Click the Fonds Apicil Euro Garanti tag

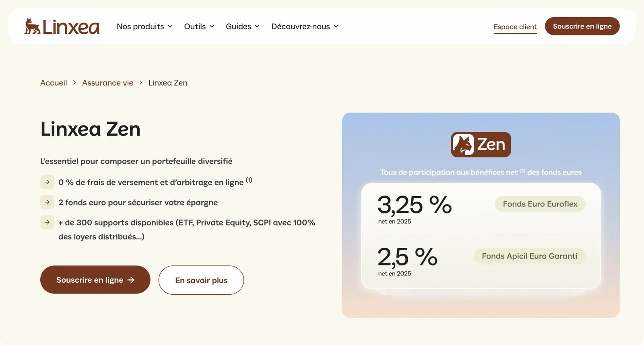tap(530, 256)
